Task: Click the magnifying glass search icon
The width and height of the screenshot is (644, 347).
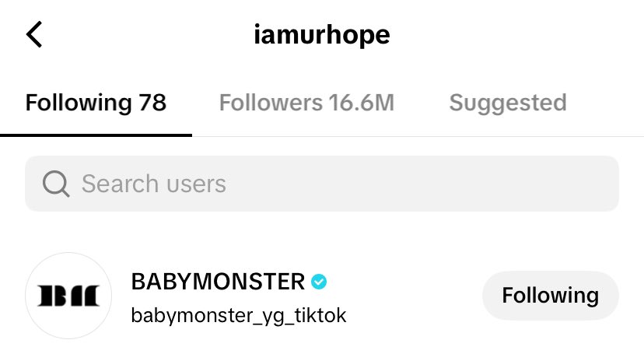Action: point(56,184)
